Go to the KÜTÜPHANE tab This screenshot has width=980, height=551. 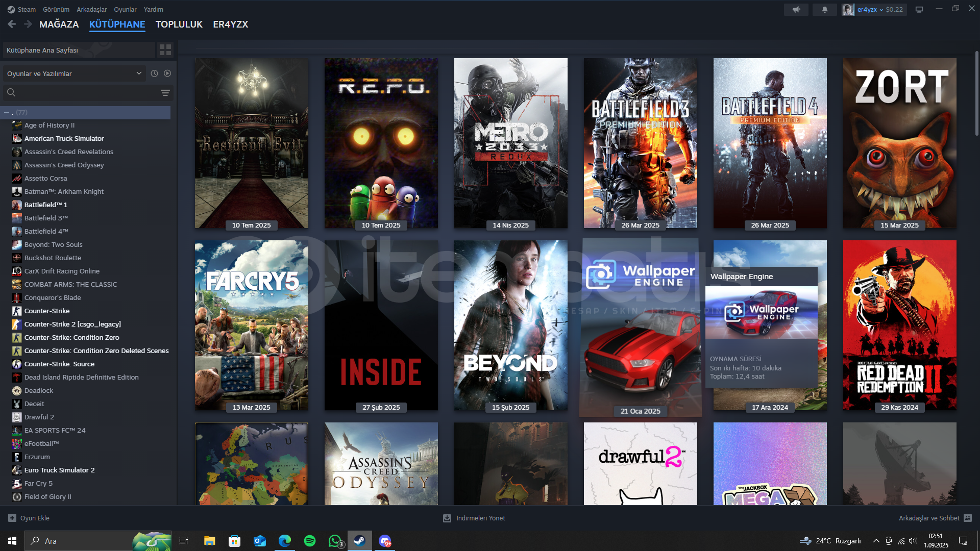click(117, 24)
